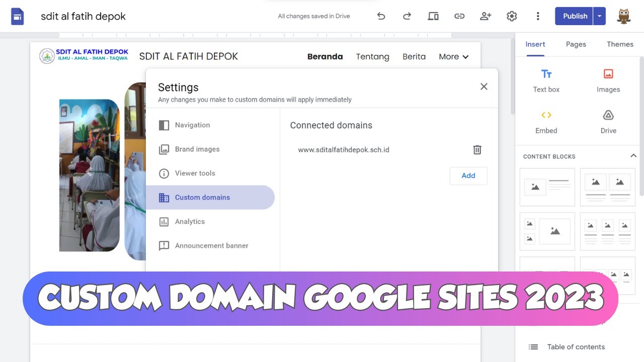Image resolution: width=644 pixels, height=362 pixels.
Task: Expand the More navigation menu
Action: point(454,57)
